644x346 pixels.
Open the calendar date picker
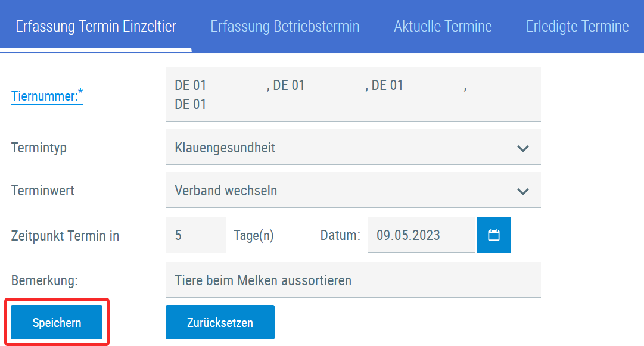point(493,235)
